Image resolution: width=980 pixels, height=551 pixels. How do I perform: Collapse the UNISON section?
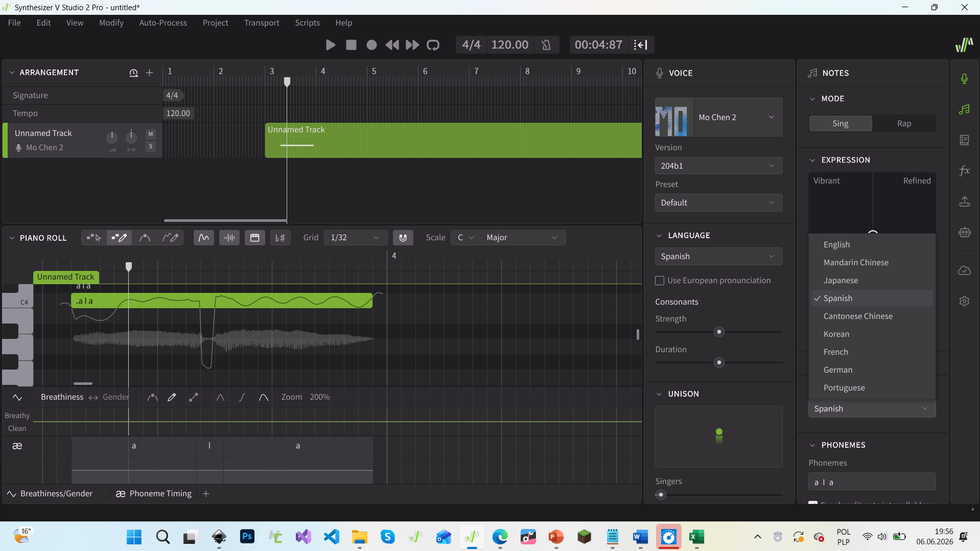click(659, 394)
